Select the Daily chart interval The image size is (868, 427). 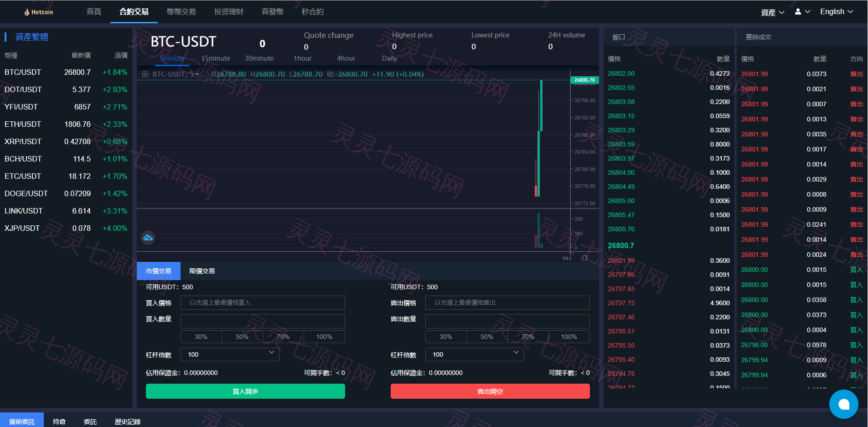(x=389, y=58)
